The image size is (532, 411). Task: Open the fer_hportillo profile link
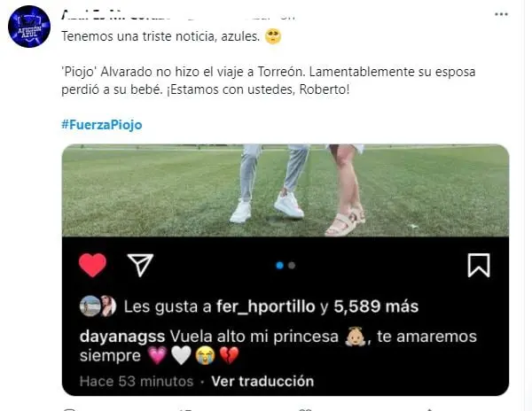click(x=266, y=306)
